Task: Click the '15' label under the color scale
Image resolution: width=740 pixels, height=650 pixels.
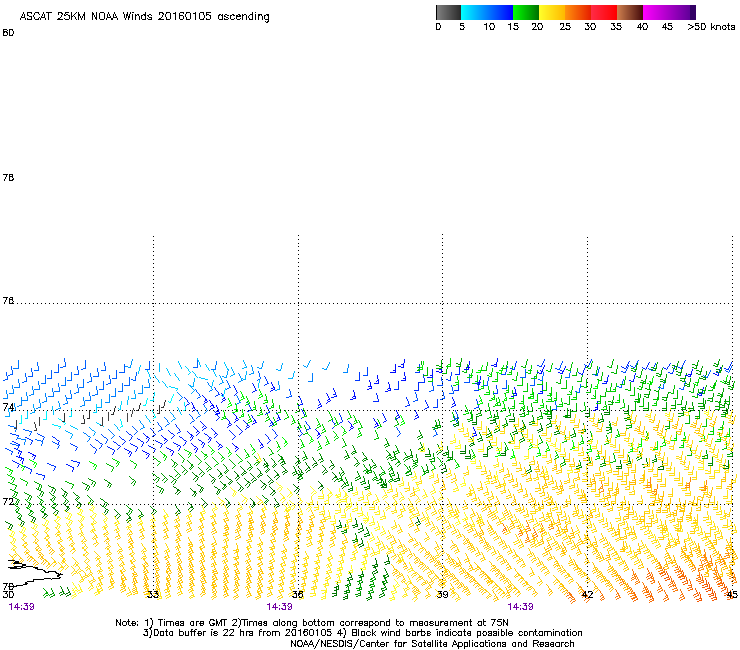Action: pyautogui.click(x=513, y=27)
